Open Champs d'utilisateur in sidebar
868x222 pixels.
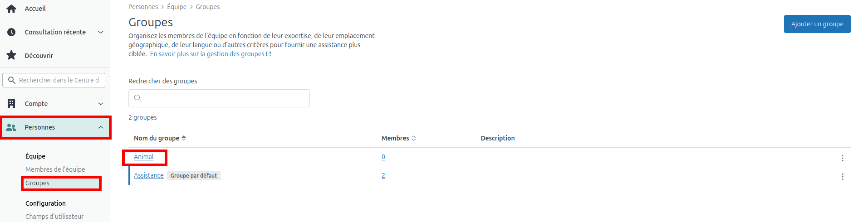click(54, 217)
